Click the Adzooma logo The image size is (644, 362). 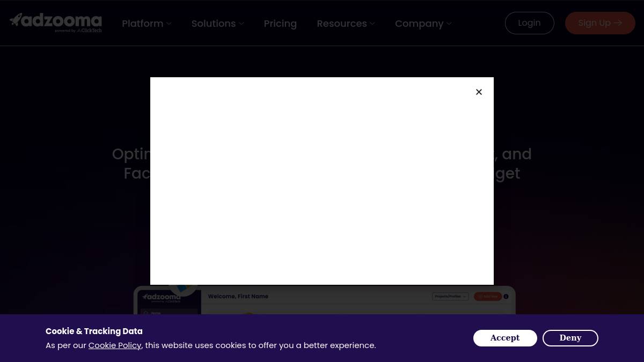tap(56, 23)
